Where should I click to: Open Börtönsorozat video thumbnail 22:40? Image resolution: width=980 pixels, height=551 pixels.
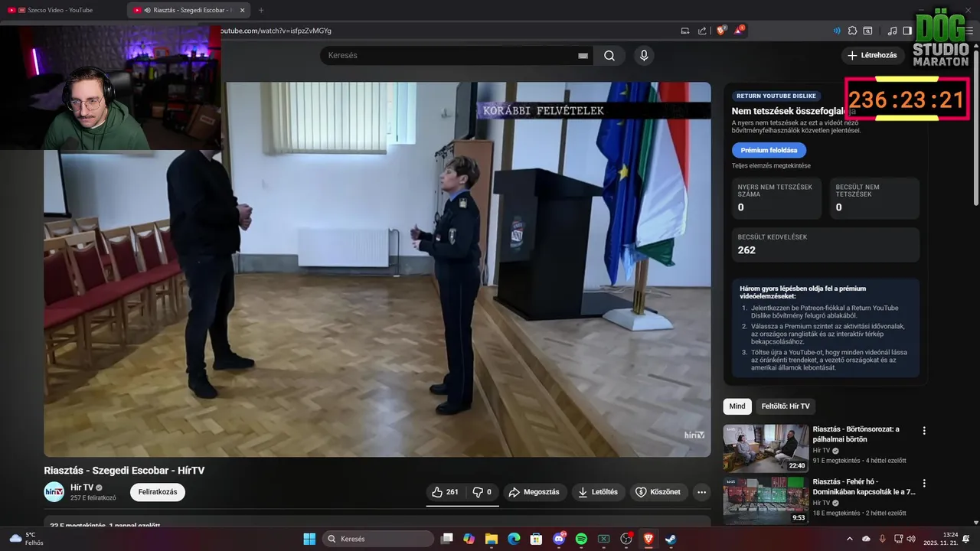766,448
